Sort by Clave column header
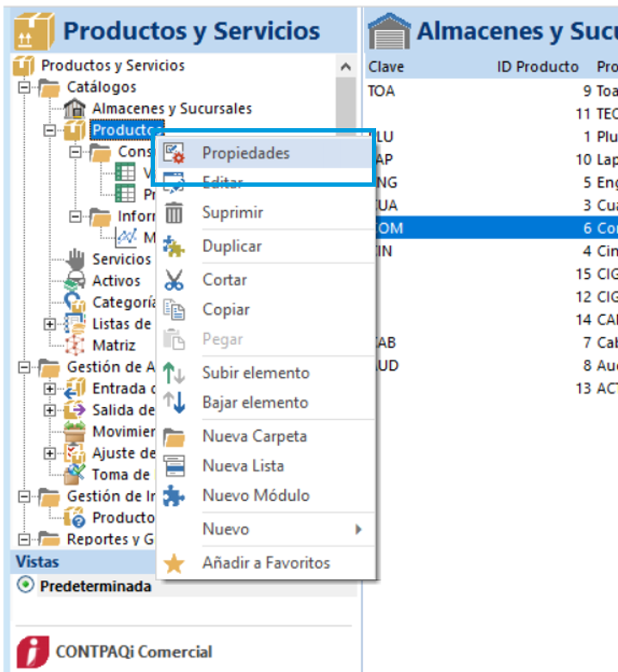 click(x=386, y=67)
